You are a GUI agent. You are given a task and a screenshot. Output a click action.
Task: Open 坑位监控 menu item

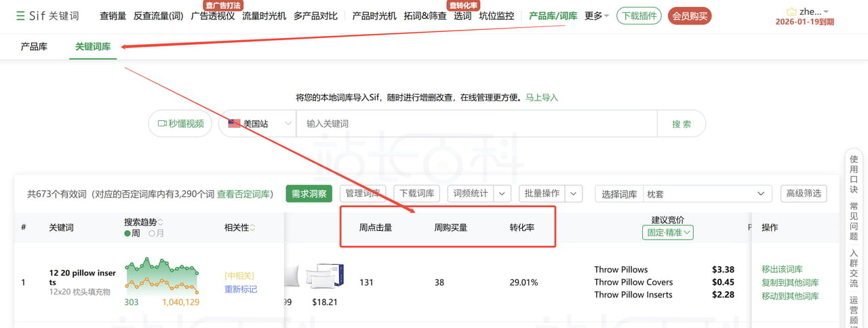pos(496,16)
